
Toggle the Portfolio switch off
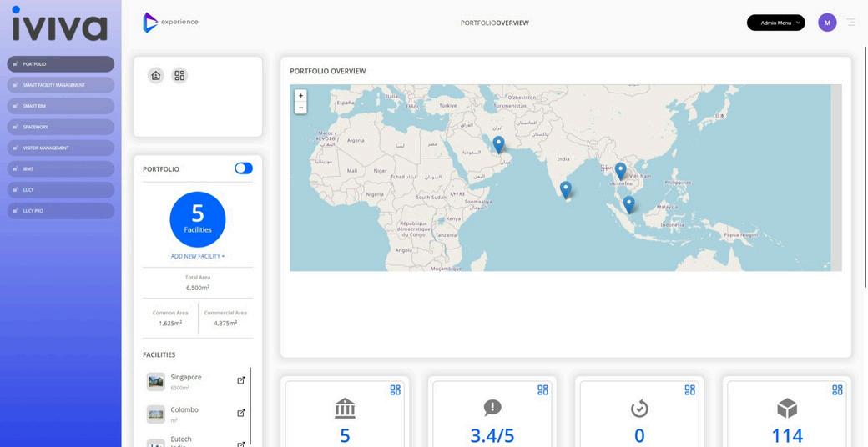pyautogui.click(x=244, y=168)
